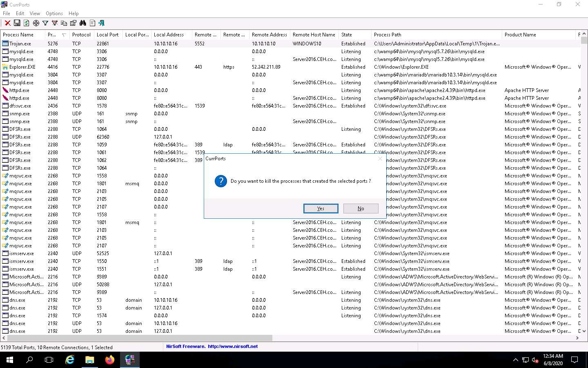Close the CurrPorts confirmation dialog

[380, 159]
